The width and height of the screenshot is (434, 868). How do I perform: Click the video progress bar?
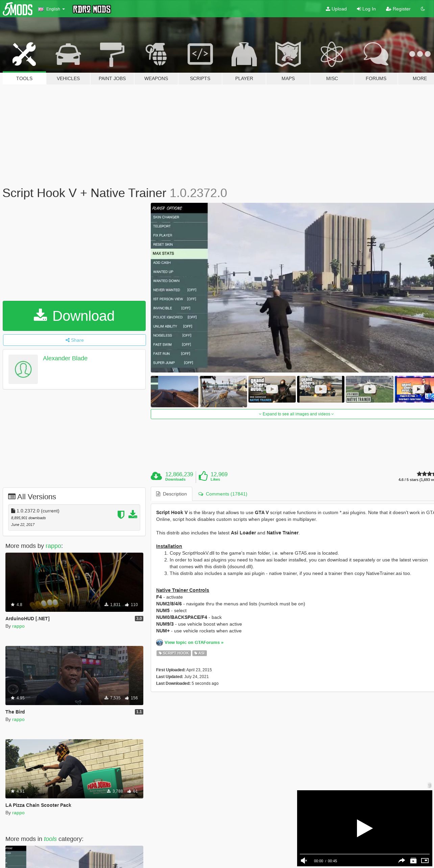coord(364,854)
